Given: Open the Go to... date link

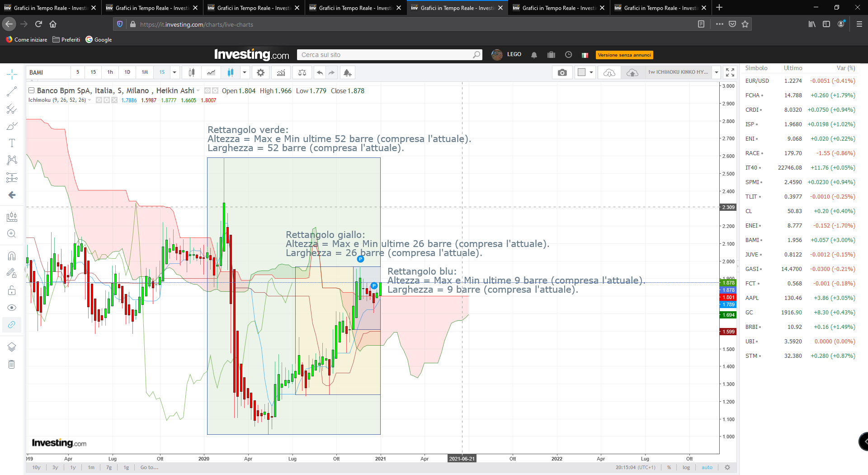Looking at the screenshot, I should point(149,467).
